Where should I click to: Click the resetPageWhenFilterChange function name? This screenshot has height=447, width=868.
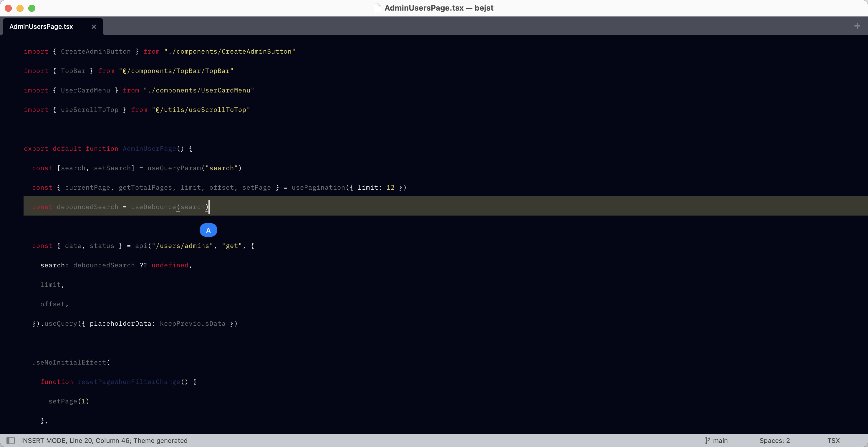pyautogui.click(x=129, y=382)
